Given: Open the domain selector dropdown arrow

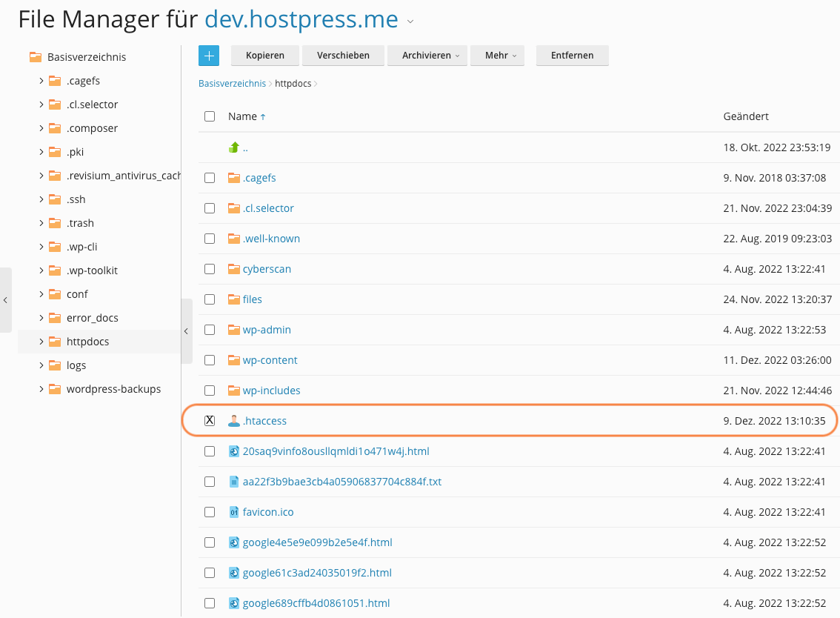Looking at the screenshot, I should coord(410,21).
